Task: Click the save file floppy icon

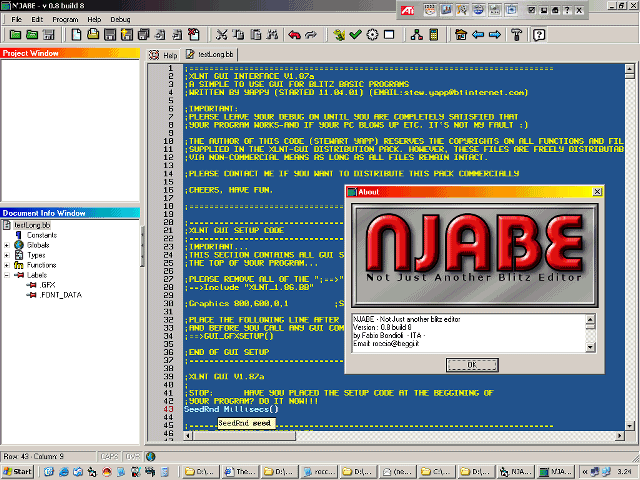Action: point(110,35)
